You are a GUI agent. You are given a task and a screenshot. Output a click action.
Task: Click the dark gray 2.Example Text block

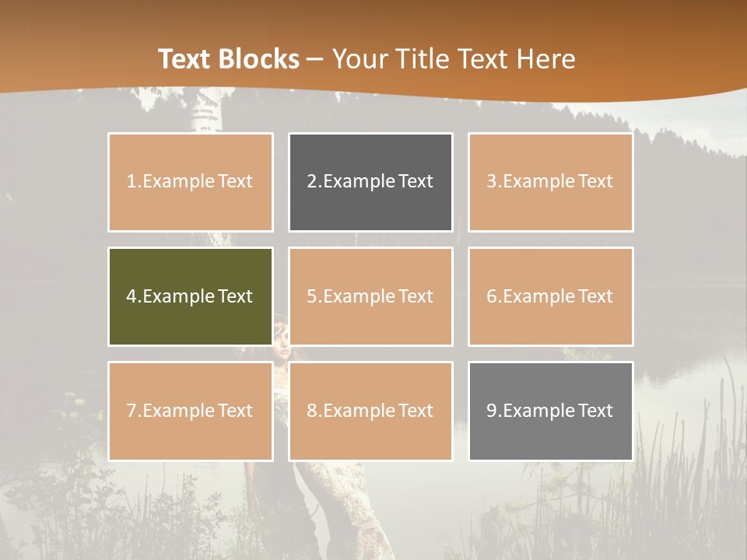tap(370, 182)
